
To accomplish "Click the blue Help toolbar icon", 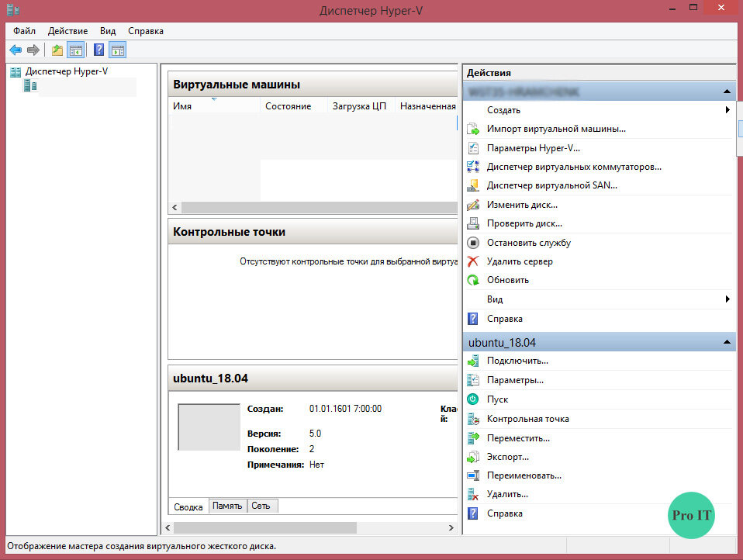I will [x=98, y=50].
